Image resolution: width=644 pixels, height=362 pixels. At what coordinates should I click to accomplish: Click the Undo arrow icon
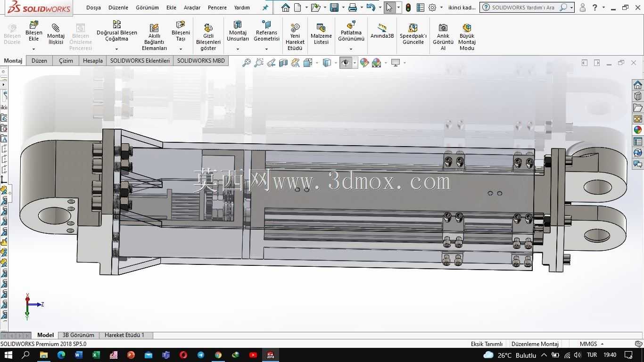coord(371,8)
